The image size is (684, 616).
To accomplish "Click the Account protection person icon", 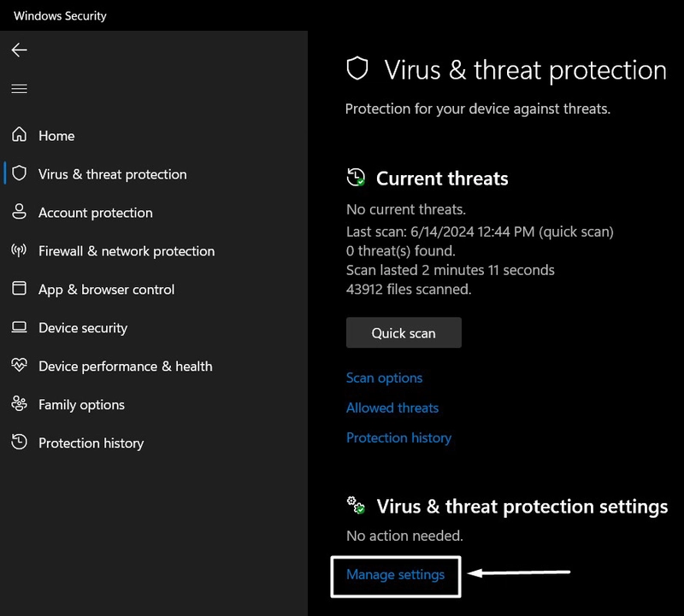I will [19, 212].
